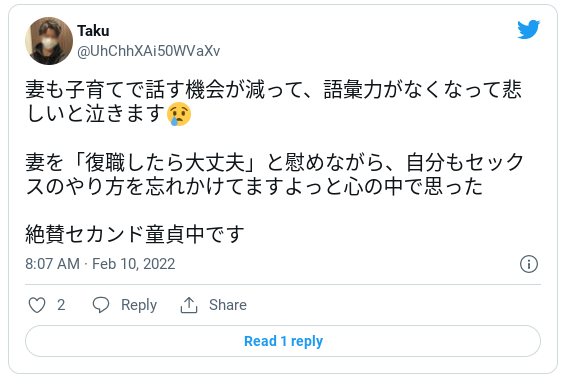Click the line 絶賛セカンド童貞中です
Screen dimensions: 561x378
pos(135,234)
